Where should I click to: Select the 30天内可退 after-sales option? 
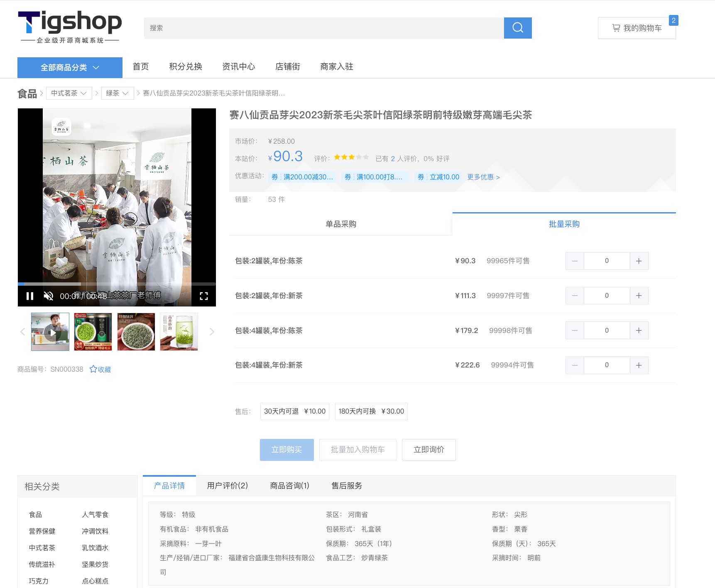click(x=294, y=412)
